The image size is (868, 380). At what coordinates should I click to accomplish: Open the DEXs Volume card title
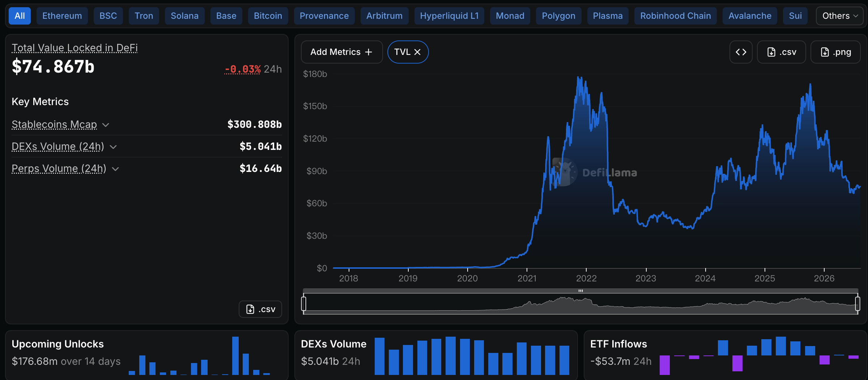(x=334, y=344)
